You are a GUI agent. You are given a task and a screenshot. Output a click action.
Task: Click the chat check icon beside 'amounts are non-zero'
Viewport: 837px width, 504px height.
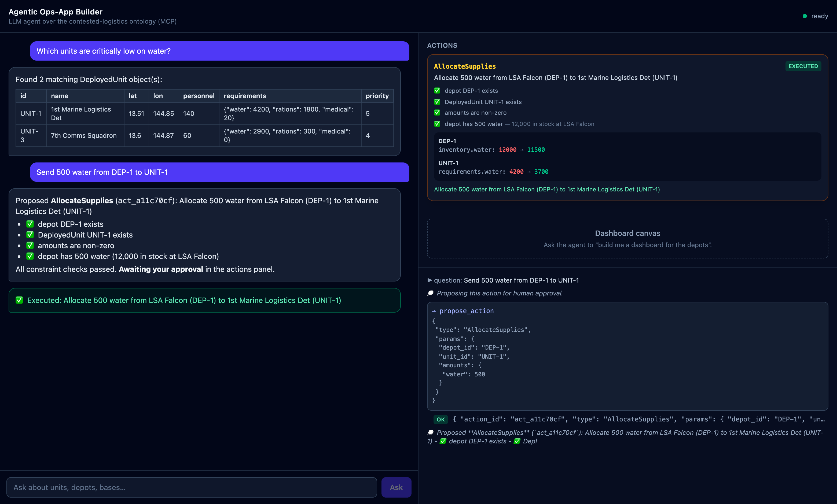tap(30, 245)
